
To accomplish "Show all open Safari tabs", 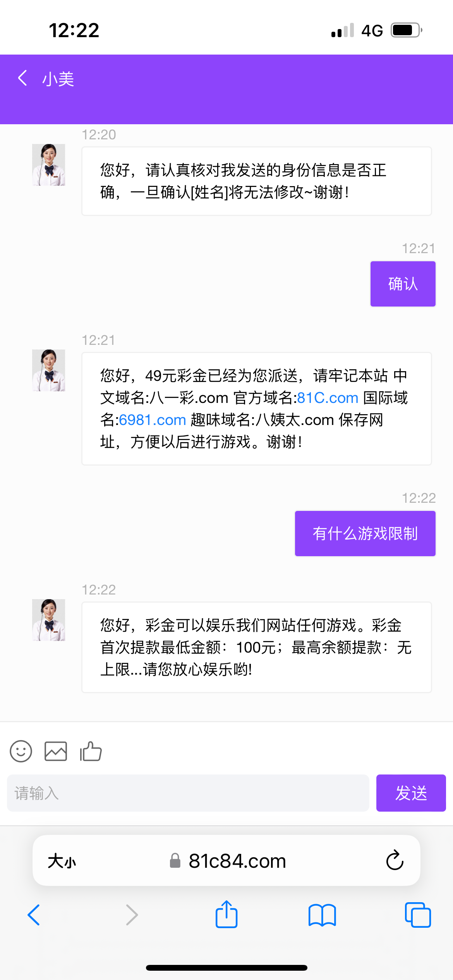I will tap(417, 915).
